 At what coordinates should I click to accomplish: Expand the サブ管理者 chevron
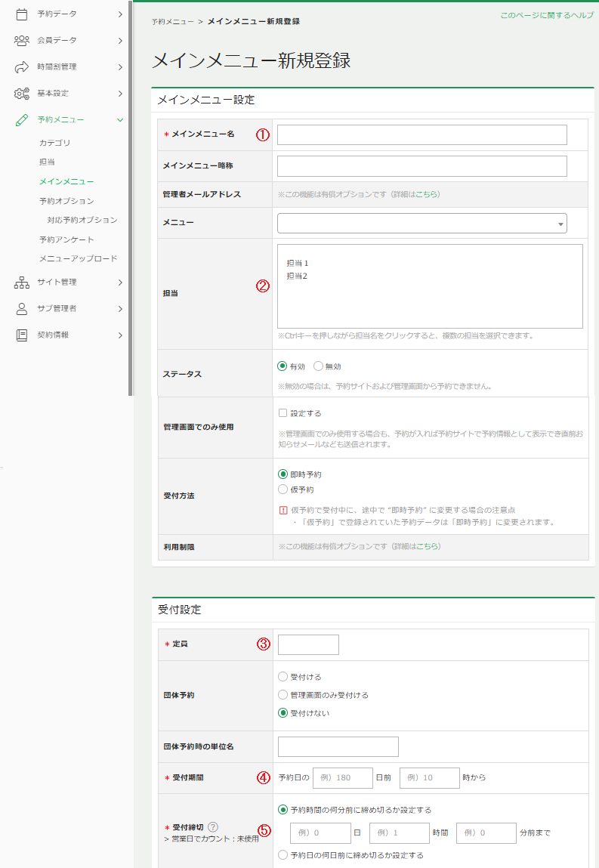[120, 309]
